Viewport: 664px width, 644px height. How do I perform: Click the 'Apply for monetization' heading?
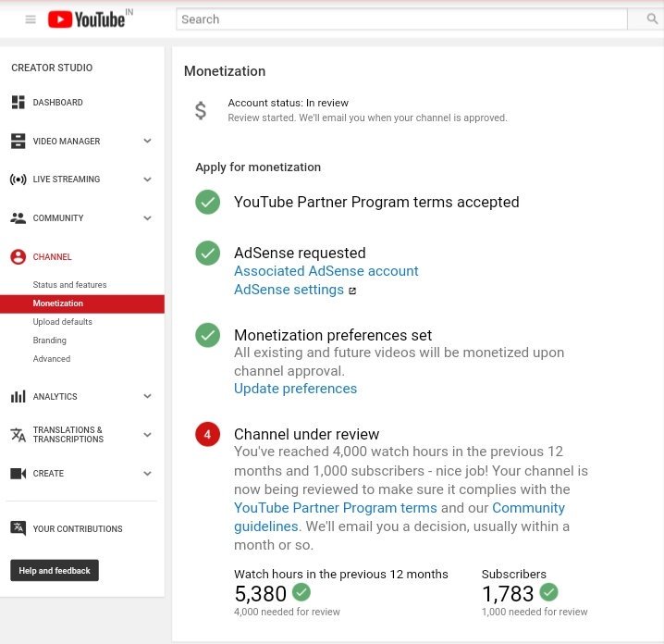click(x=258, y=167)
